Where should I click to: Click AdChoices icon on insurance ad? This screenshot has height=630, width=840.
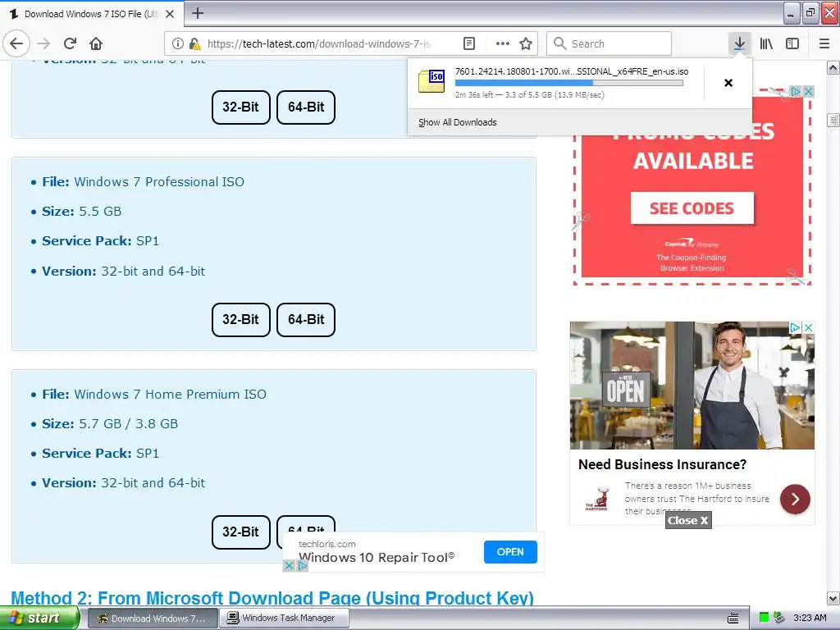point(796,326)
